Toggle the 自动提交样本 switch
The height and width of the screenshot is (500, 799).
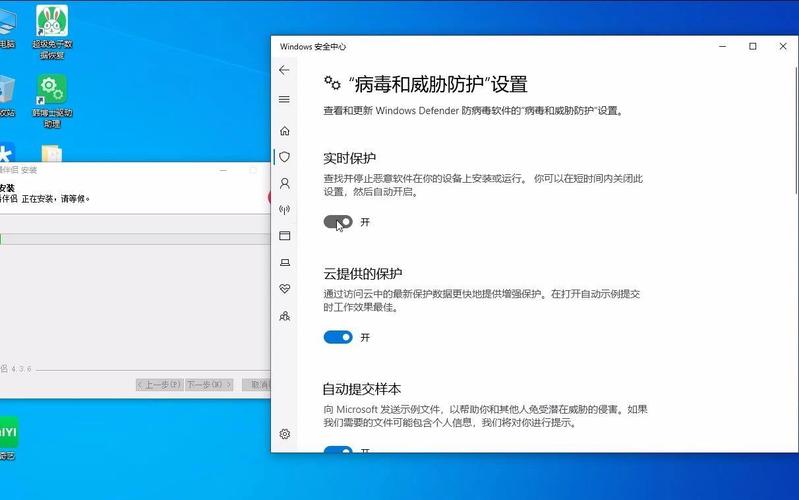click(338, 449)
